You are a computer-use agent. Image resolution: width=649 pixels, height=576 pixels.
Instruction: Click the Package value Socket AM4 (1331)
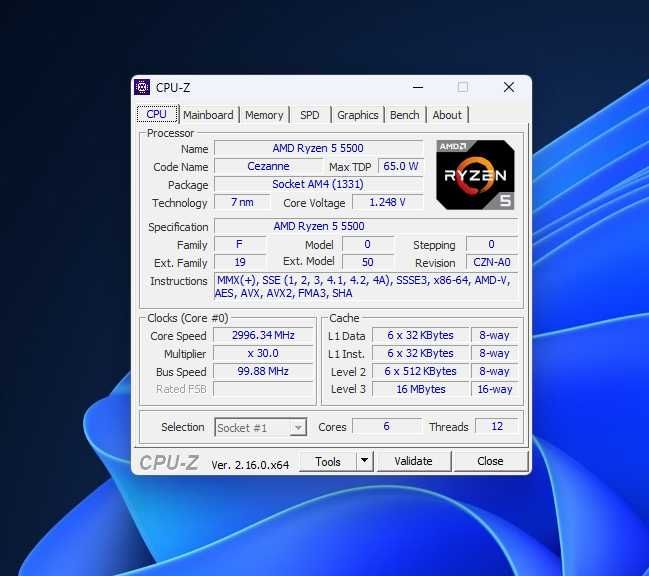click(x=318, y=184)
